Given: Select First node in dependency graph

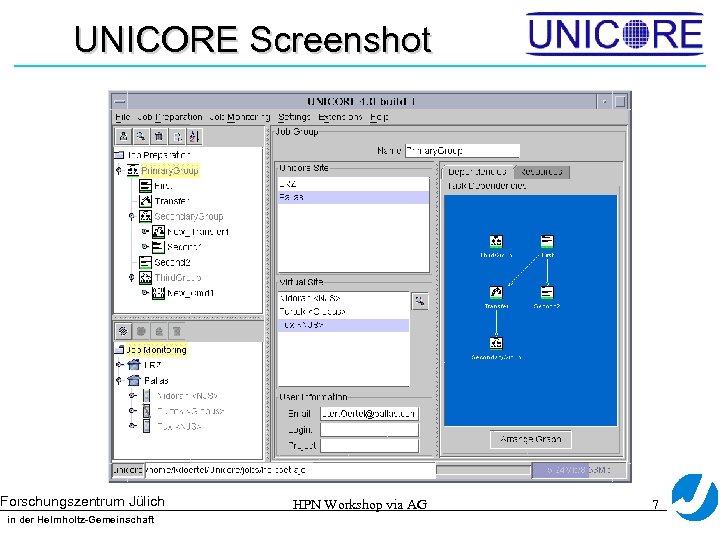Looking at the screenshot, I should click(x=547, y=242).
